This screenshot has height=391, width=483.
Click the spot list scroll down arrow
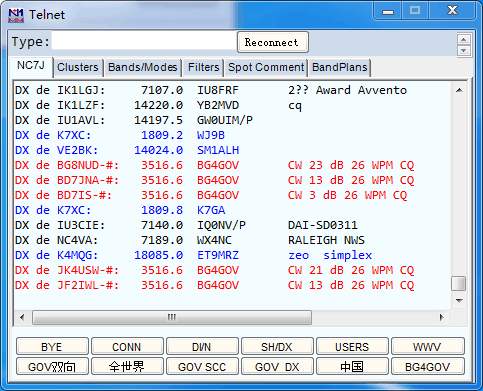pyautogui.click(x=459, y=301)
